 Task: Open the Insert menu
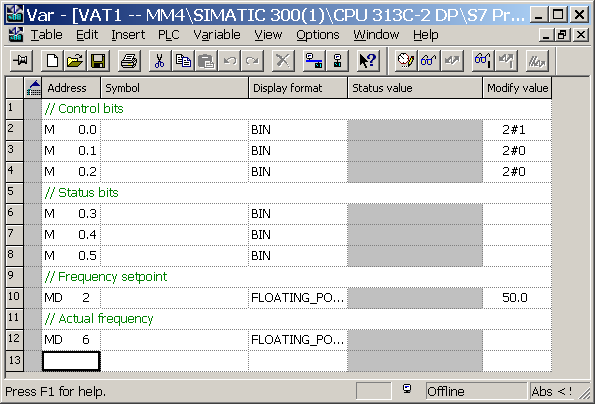click(128, 35)
